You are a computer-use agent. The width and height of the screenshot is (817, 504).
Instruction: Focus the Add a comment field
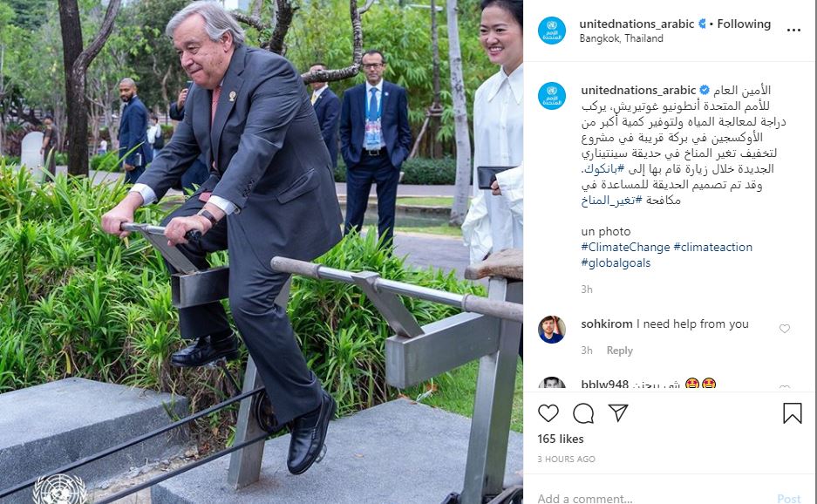(x=651, y=498)
